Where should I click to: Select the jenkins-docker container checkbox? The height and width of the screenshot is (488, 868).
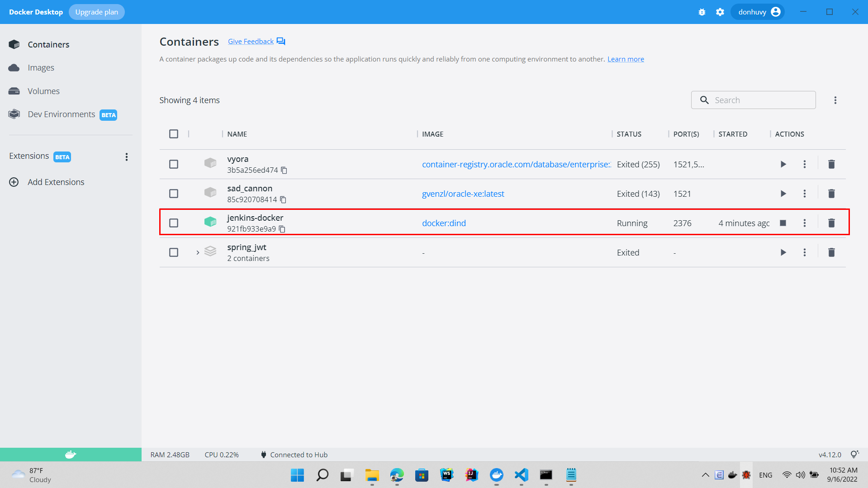[x=174, y=223]
